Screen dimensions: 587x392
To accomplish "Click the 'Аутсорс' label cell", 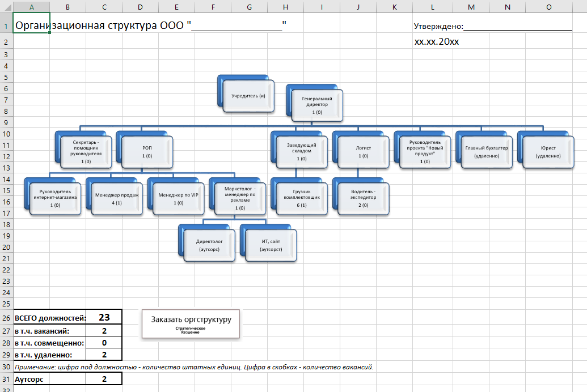I will [50, 380].
